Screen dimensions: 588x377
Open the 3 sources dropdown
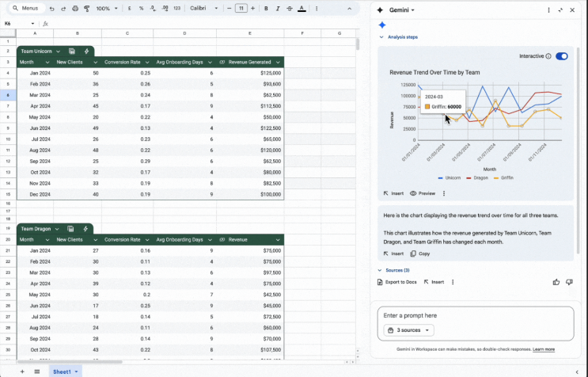tap(408, 330)
